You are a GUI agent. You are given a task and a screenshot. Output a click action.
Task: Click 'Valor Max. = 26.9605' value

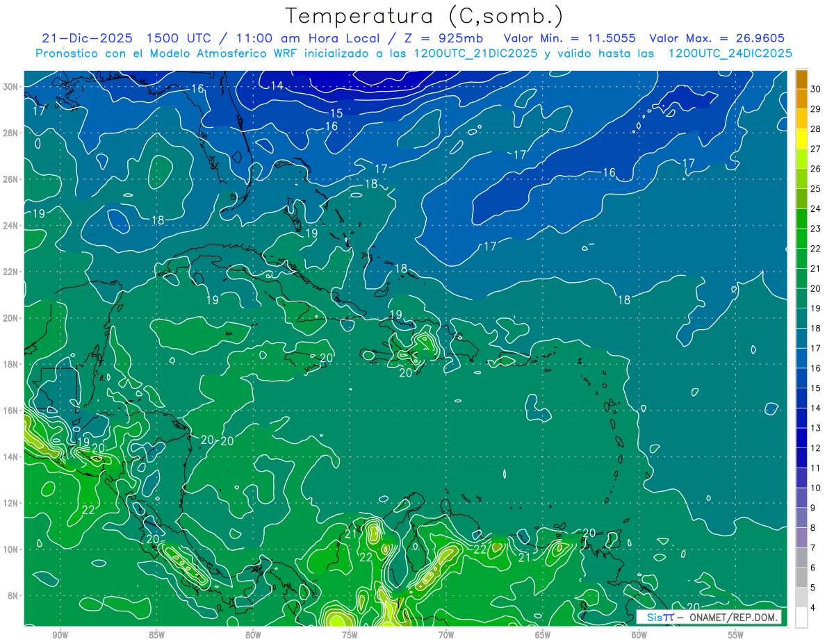coord(717,38)
